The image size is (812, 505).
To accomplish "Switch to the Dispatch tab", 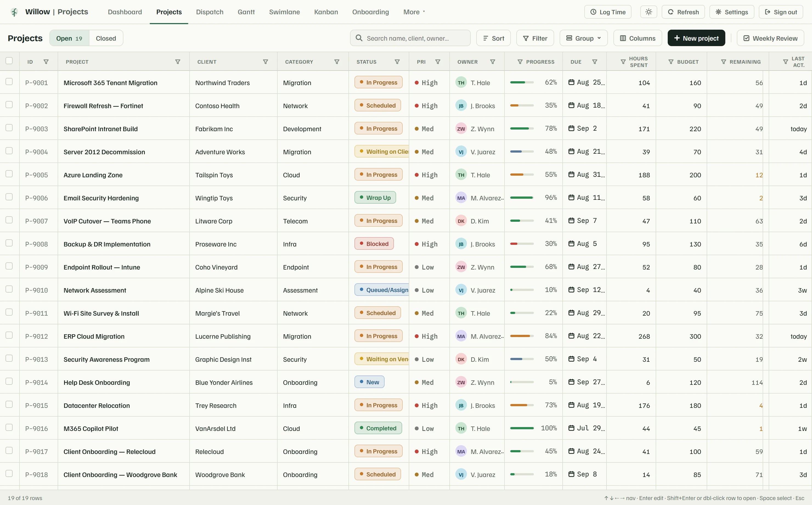I will (210, 12).
